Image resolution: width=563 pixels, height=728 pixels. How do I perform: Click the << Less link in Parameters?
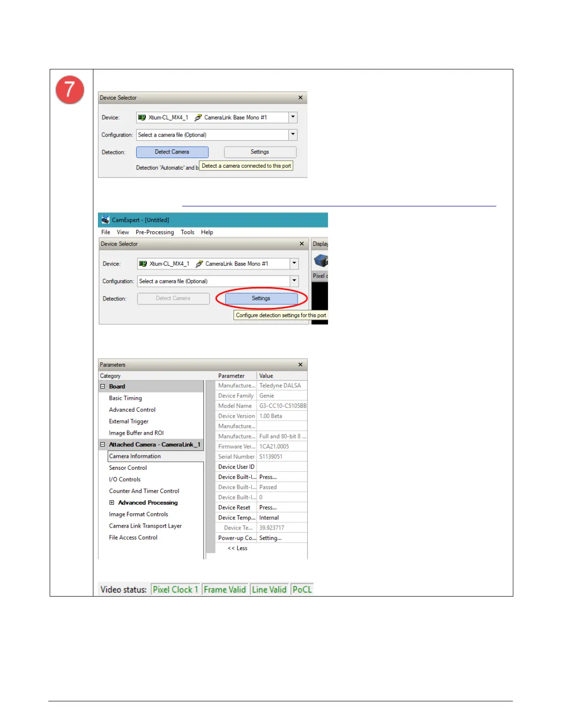(237, 548)
